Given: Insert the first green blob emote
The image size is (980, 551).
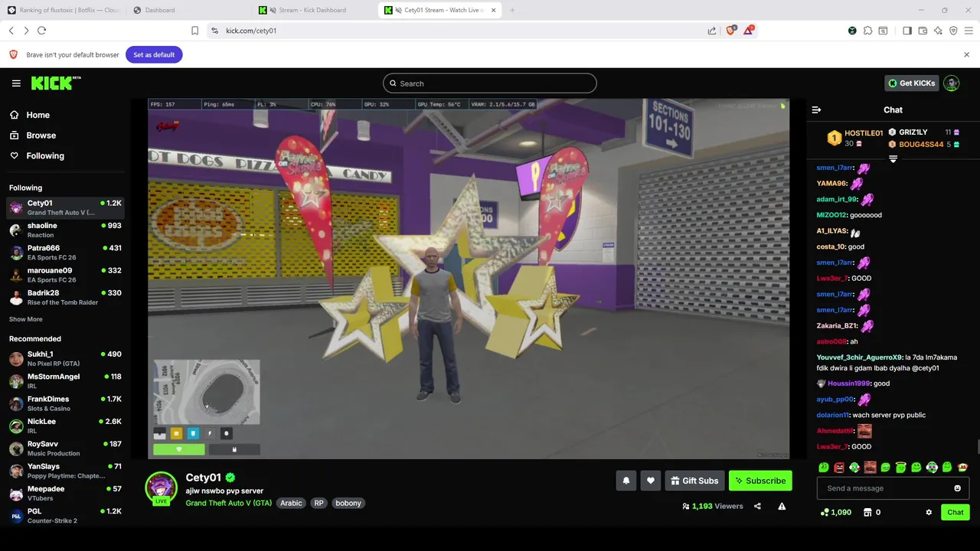Looking at the screenshot, I should (x=824, y=467).
